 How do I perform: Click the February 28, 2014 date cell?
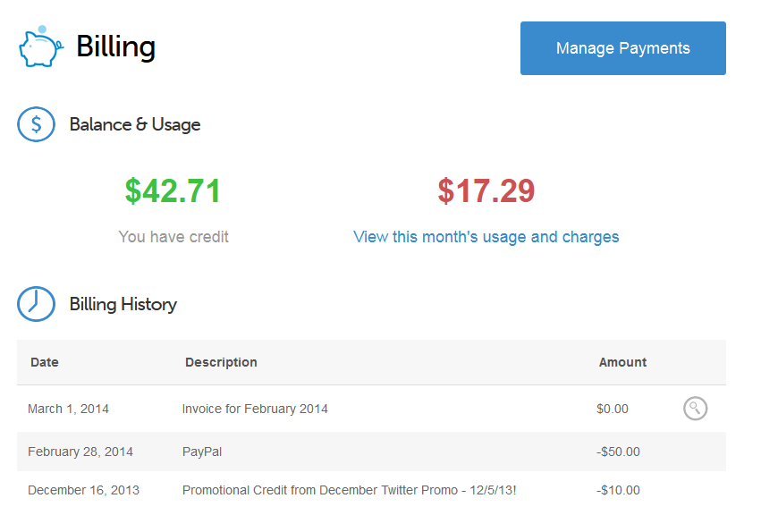pyautogui.click(x=80, y=452)
